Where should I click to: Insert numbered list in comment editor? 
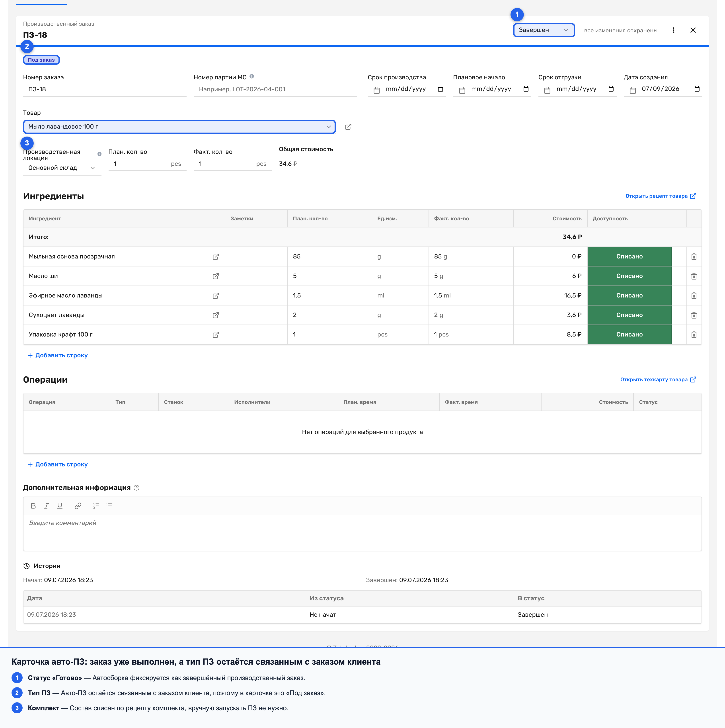click(96, 506)
